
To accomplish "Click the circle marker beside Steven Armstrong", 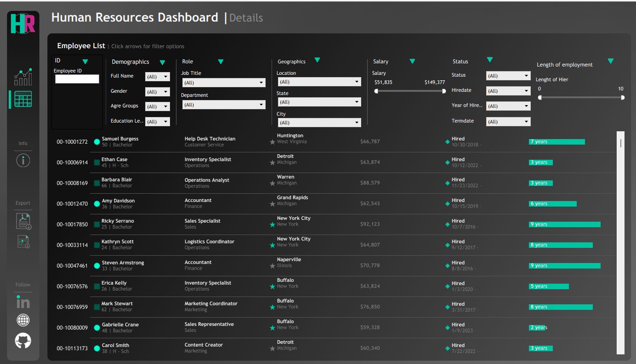I will (x=97, y=266).
